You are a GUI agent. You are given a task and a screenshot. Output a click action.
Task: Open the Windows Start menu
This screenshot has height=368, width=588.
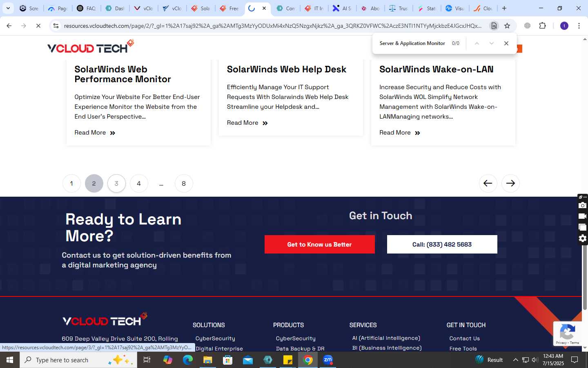click(10, 360)
